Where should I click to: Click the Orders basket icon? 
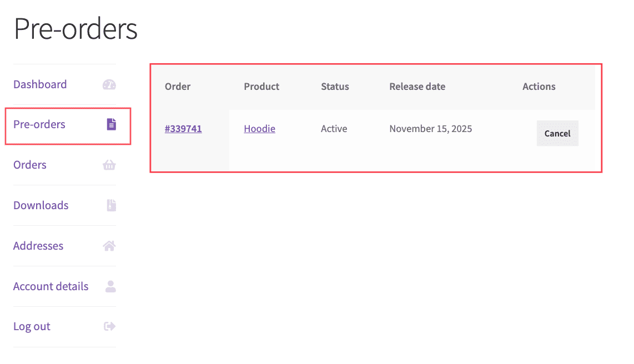(x=109, y=165)
